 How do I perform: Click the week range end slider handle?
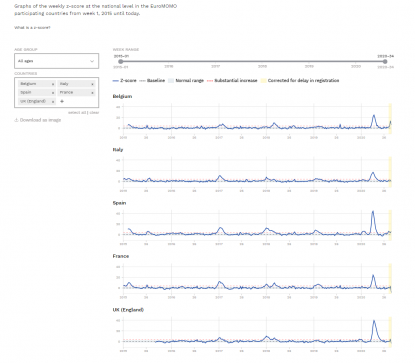(385, 61)
